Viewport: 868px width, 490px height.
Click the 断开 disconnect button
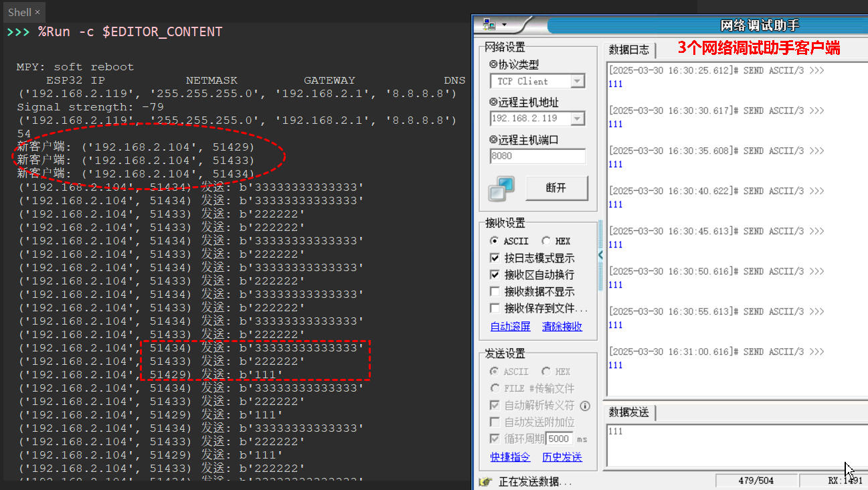(557, 189)
